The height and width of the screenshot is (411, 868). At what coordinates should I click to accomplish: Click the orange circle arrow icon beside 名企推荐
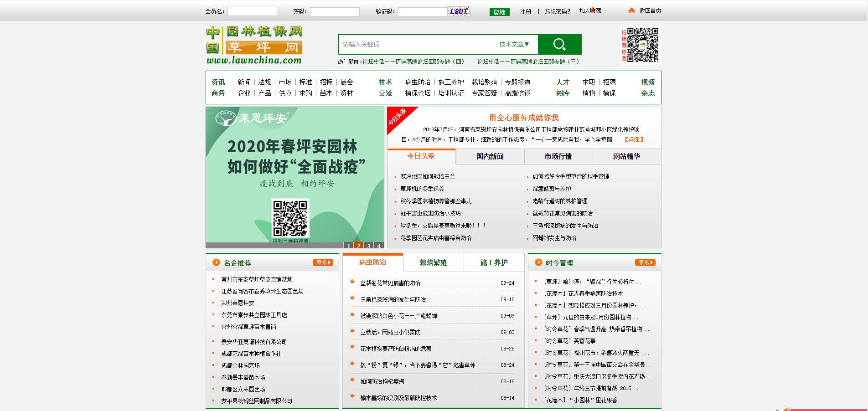click(216, 262)
